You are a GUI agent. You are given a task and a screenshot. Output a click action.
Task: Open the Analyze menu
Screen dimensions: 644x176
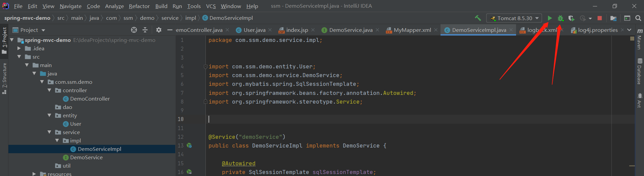point(114,6)
